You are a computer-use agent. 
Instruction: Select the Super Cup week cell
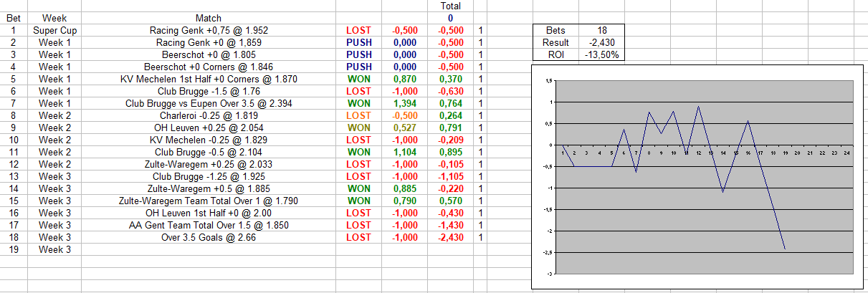[x=54, y=30]
